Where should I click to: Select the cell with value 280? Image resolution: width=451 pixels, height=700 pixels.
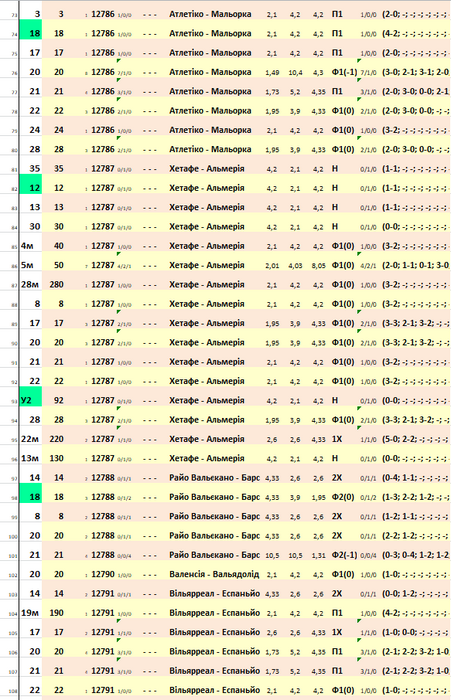[56, 285]
